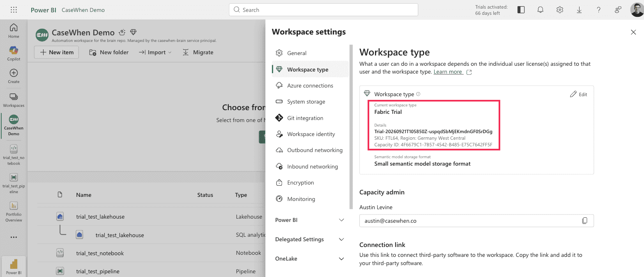
Task: Open the General settings tab
Action: point(310,53)
